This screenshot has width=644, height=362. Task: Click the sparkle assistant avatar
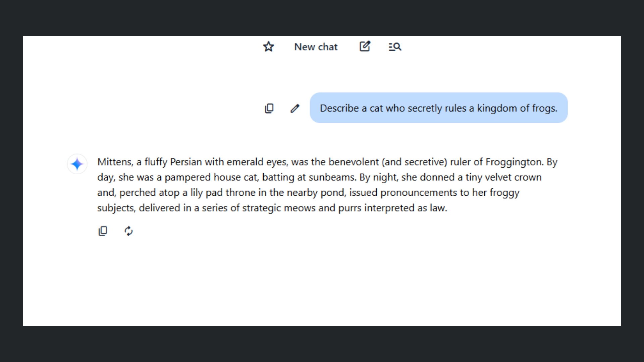pos(77,164)
